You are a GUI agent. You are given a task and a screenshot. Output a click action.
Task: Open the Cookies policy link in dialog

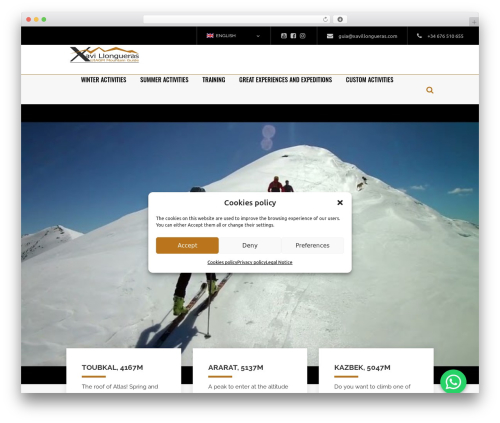pyautogui.click(x=222, y=262)
